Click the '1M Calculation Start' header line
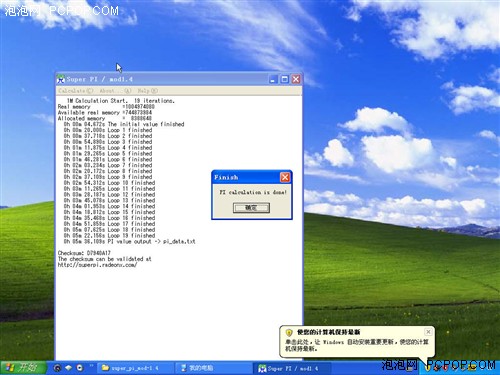 (121, 101)
